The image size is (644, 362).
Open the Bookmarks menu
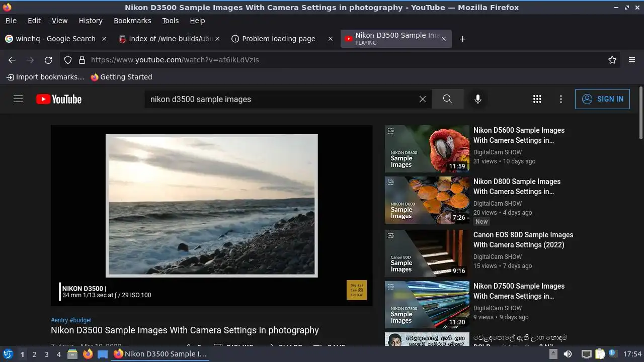(x=132, y=21)
